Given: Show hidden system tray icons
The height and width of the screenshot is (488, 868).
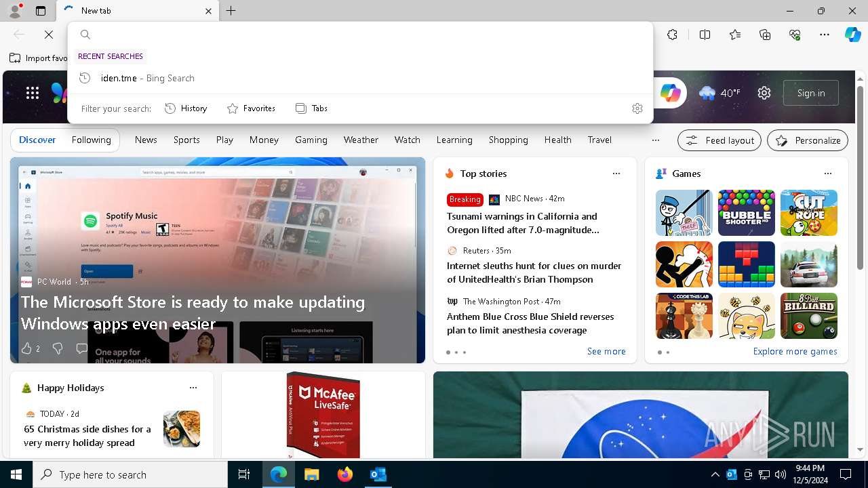Looking at the screenshot, I should (x=715, y=474).
